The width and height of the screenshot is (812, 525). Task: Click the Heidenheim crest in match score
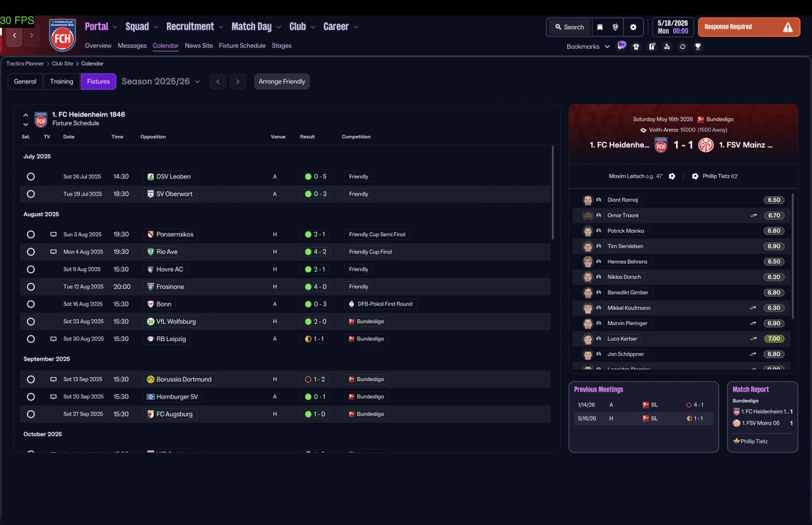click(661, 145)
